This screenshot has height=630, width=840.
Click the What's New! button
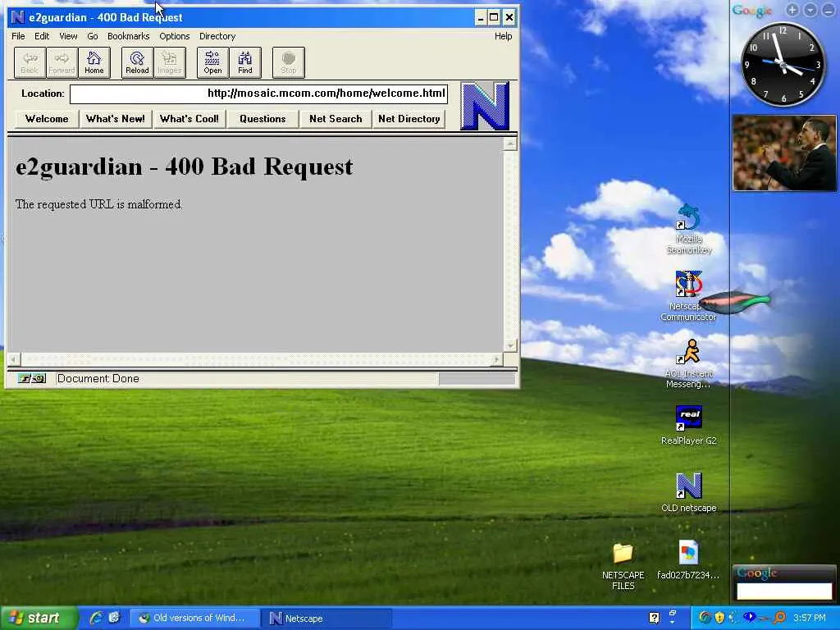pos(116,119)
